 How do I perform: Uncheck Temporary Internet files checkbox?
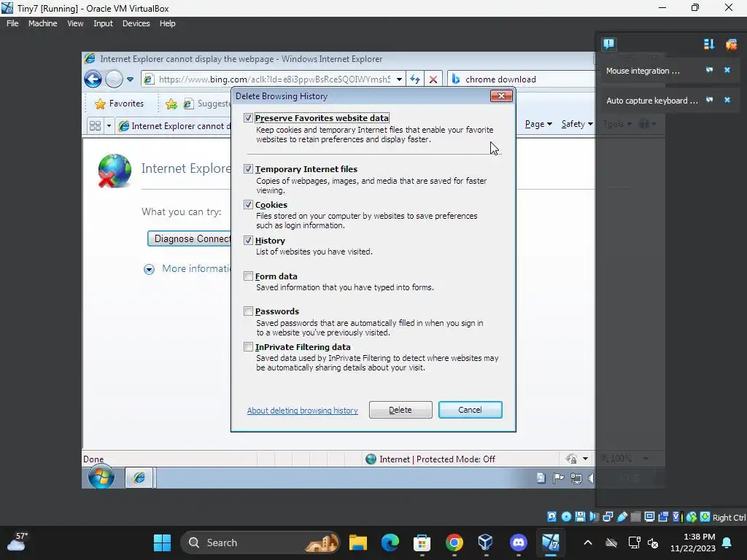[248, 168]
